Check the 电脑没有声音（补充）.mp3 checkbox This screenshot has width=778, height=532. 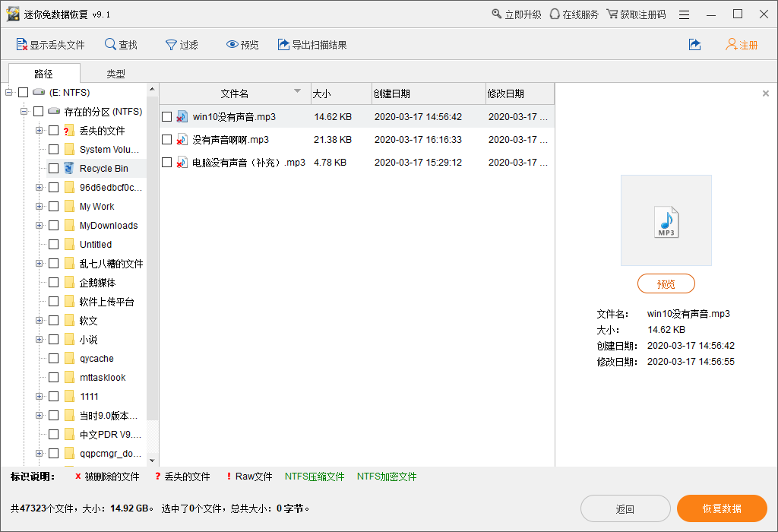point(166,163)
